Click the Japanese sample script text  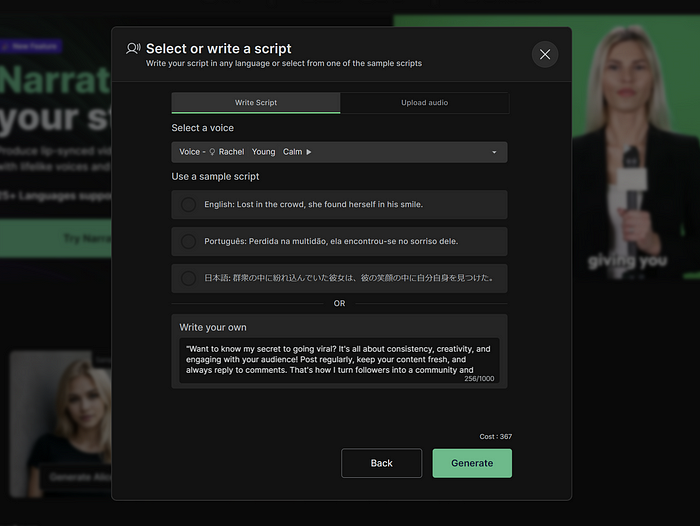pyautogui.click(x=349, y=278)
